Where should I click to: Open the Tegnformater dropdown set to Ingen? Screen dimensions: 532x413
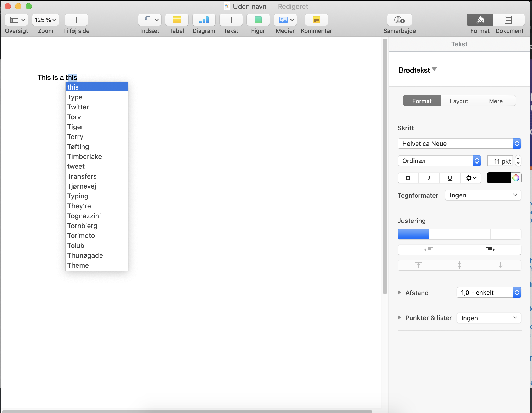[x=482, y=195]
